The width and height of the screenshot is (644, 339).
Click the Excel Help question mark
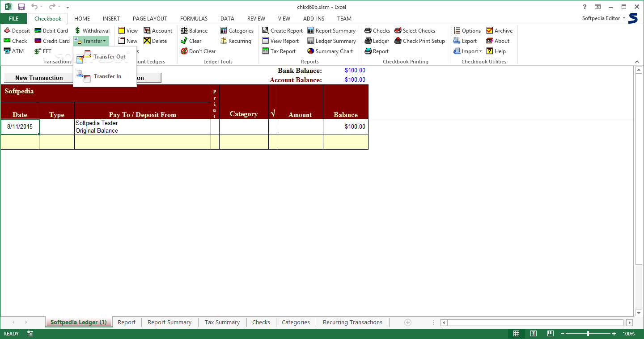(585, 7)
